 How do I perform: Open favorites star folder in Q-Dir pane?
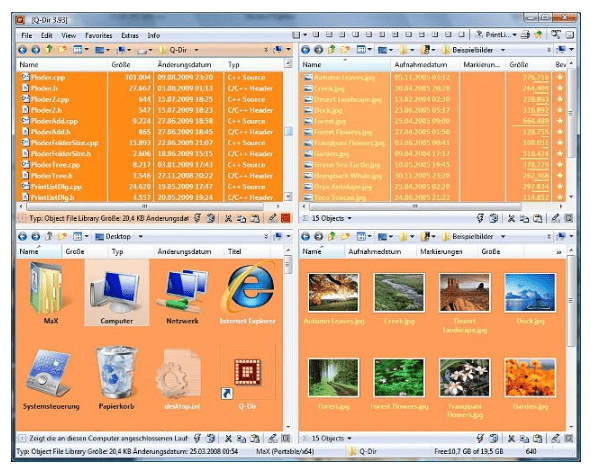click(x=62, y=49)
